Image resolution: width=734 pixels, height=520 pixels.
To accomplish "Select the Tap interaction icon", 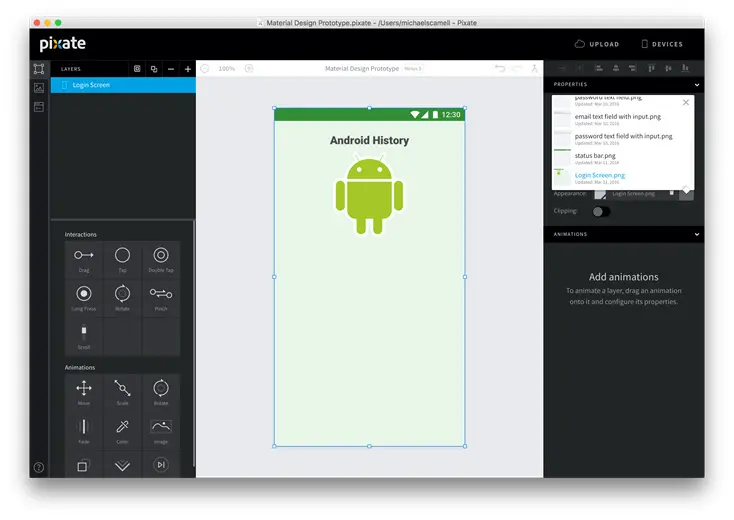I will pyautogui.click(x=122, y=255).
